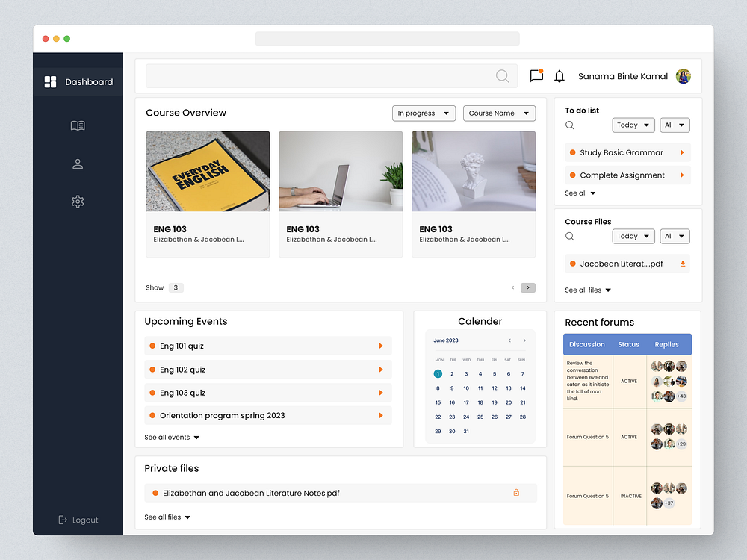Open the Course Files All dropdown
The height and width of the screenshot is (560, 747).
pos(675,236)
